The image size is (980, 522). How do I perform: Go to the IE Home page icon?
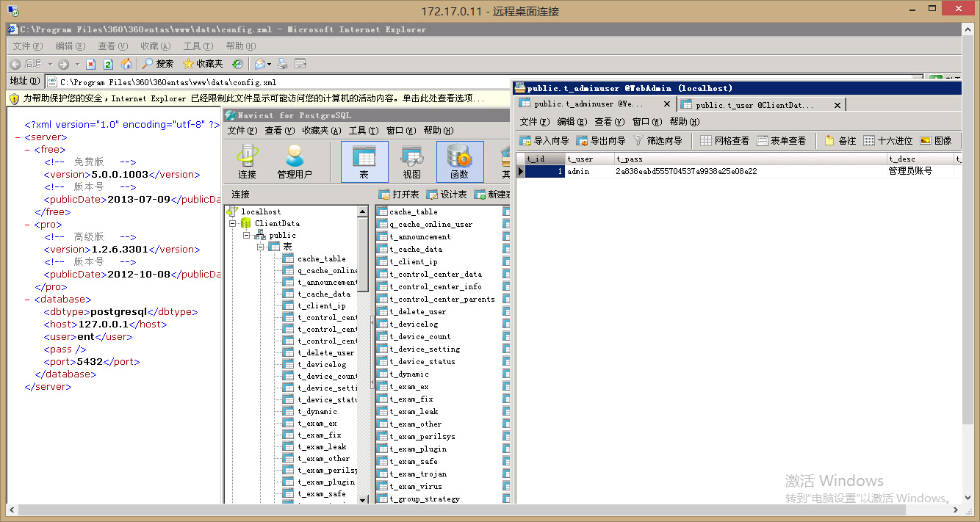[126, 64]
